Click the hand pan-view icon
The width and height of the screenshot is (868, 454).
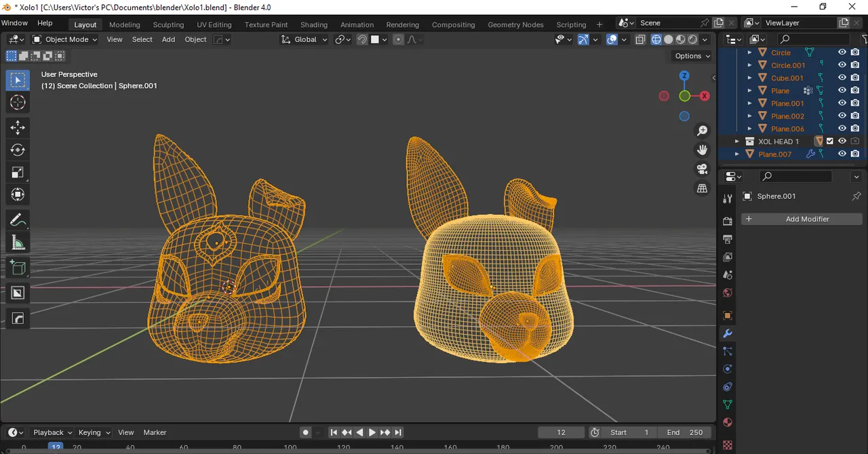[703, 150]
